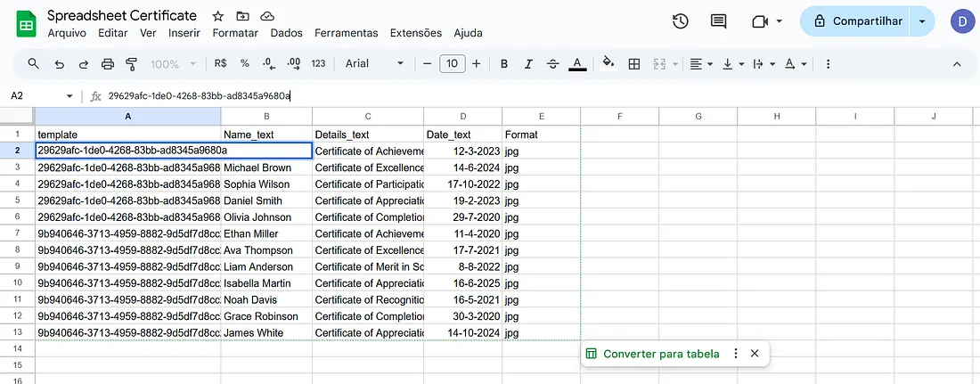The image size is (980, 384).
Task: Click the move to folder icon
Action: pos(242,16)
